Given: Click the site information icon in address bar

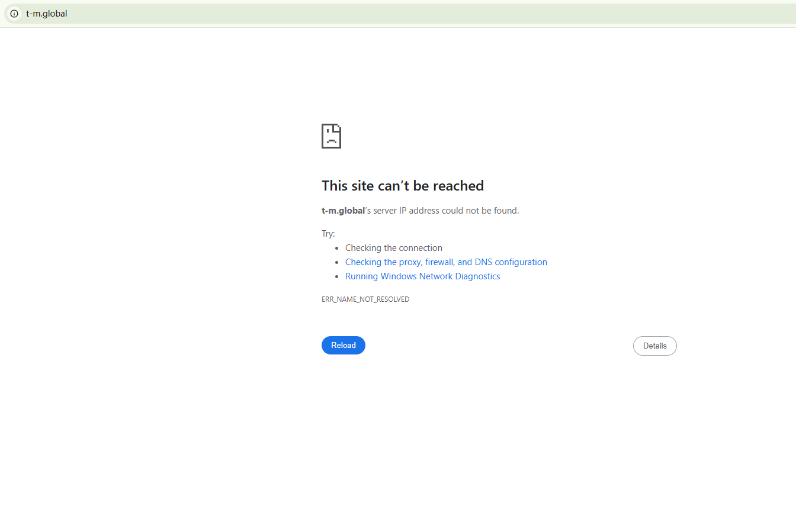Looking at the screenshot, I should pyautogui.click(x=14, y=14).
